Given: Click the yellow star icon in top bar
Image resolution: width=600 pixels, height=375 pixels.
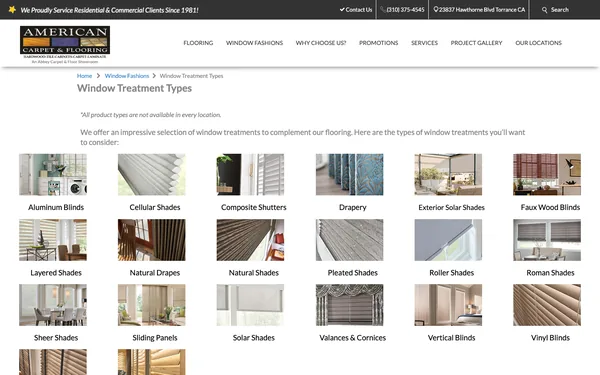Looking at the screenshot, I should coord(12,10).
